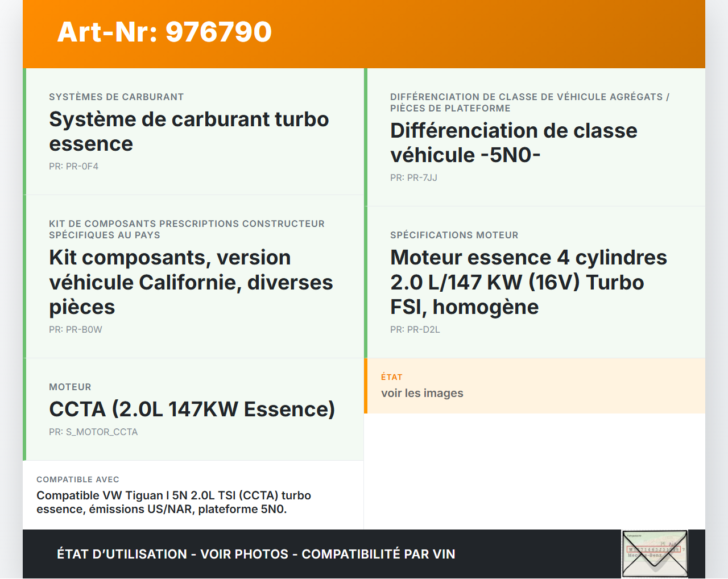Select the Système de carburant turbo essence heading

[x=189, y=131]
